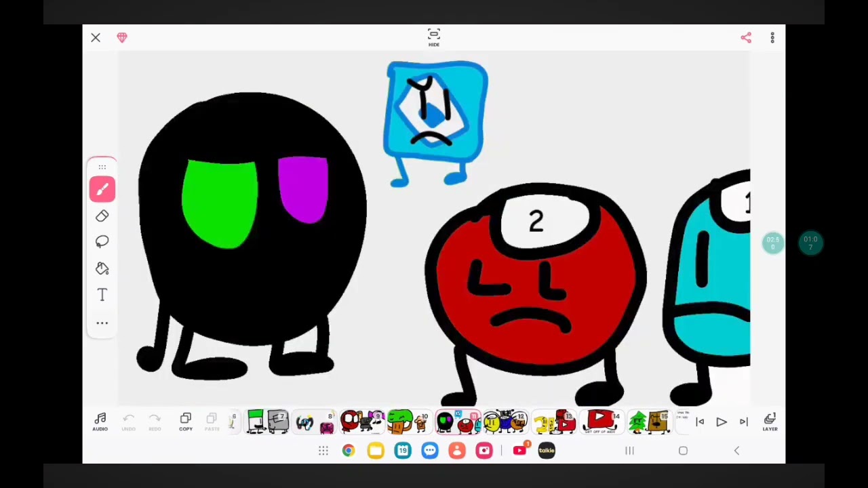Screen dimensions: 868x488
Task: Select the Paint Bucket fill tool
Action: click(x=102, y=268)
